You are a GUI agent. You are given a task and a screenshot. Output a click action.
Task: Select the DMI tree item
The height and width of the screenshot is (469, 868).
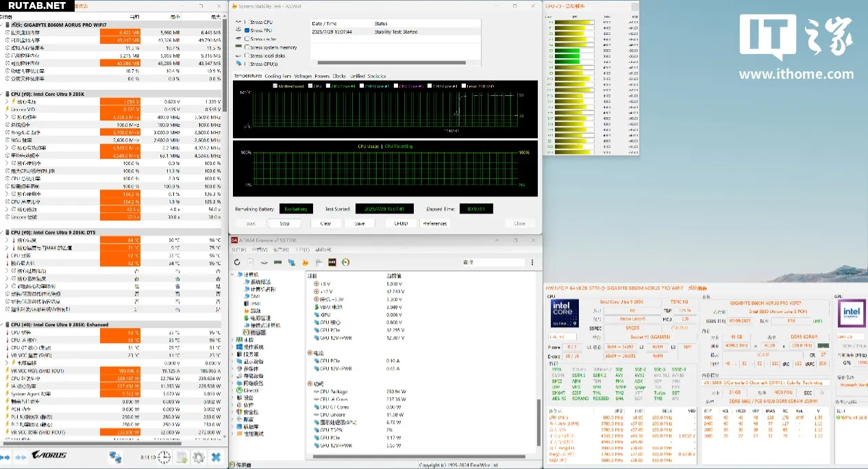(x=254, y=296)
